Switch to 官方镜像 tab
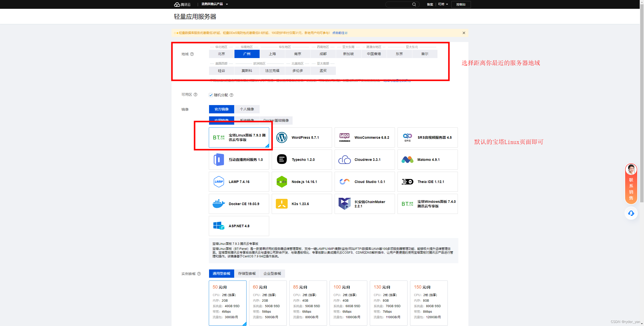The image size is (644, 326). pyautogui.click(x=221, y=109)
